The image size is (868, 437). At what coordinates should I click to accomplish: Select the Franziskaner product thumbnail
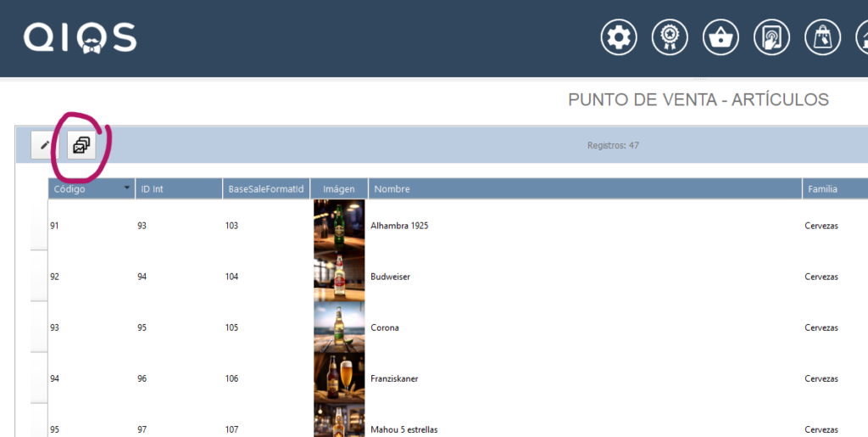coord(339,378)
